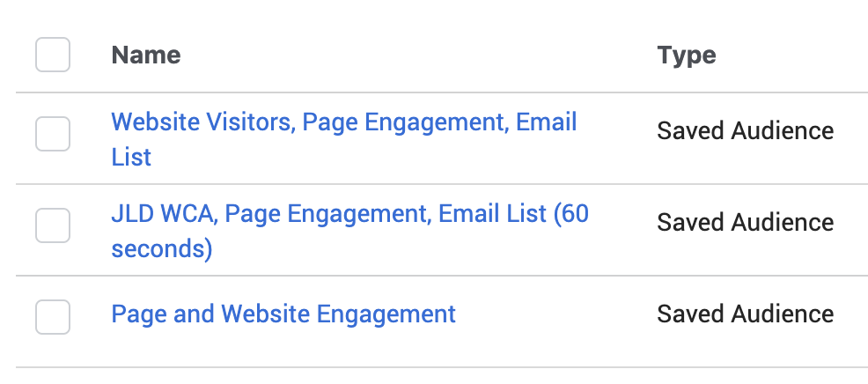Open Website Visitors, Page Engagement, Email List audience

(344, 139)
